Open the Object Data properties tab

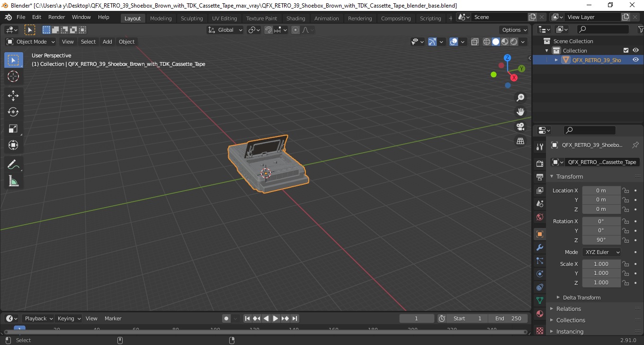(x=540, y=300)
